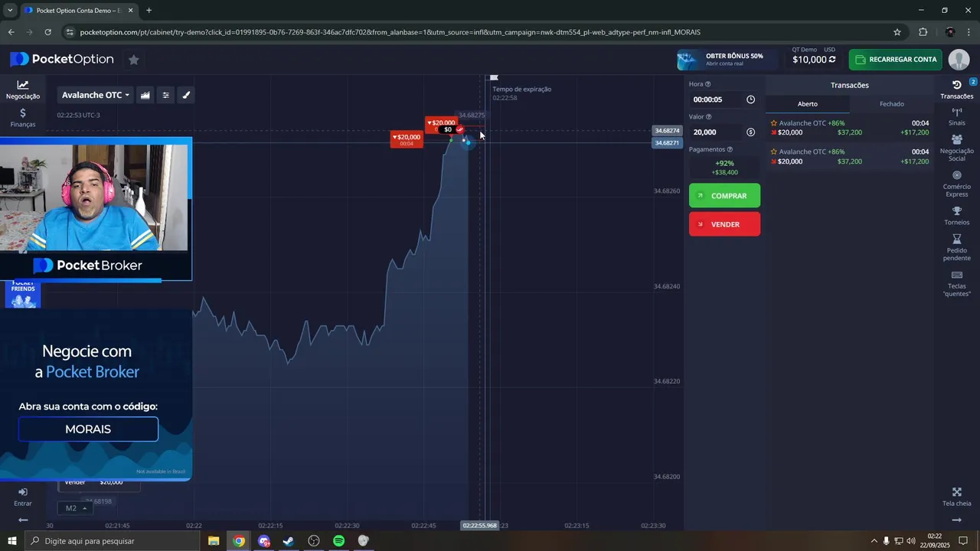The height and width of the screenshot is (551, 980).
Task: Open the Comércio Express panel
Action: click(956, 184)
